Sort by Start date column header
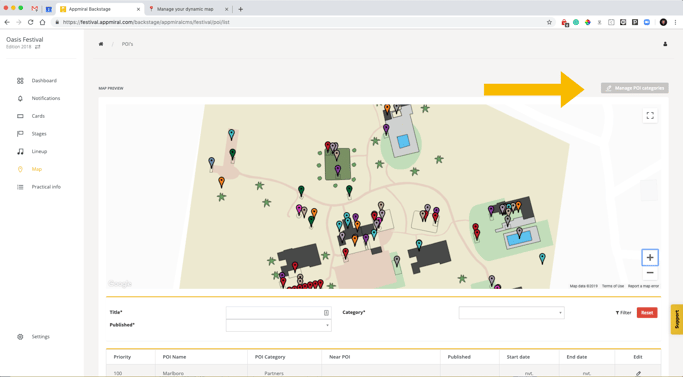 point(518,357)
